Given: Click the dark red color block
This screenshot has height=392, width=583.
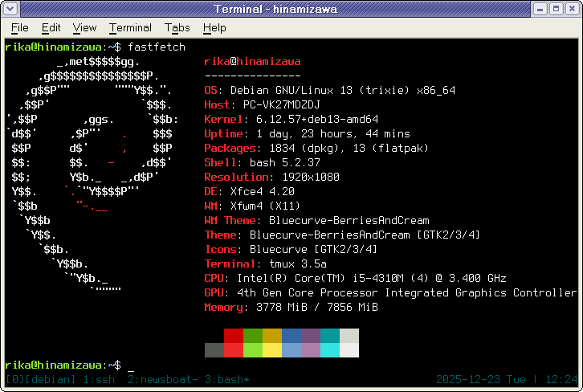Looking at the screenshot, I should click(x=234, y=336).
